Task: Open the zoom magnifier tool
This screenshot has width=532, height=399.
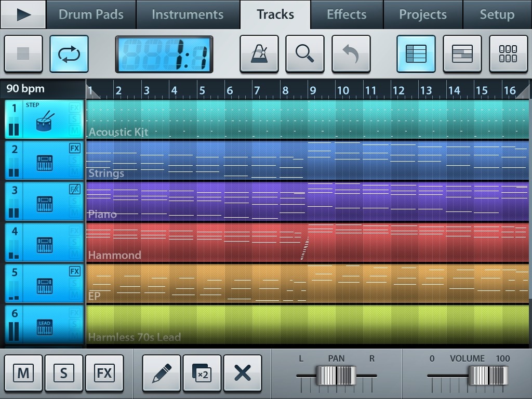Action: [x=304, y=54]
